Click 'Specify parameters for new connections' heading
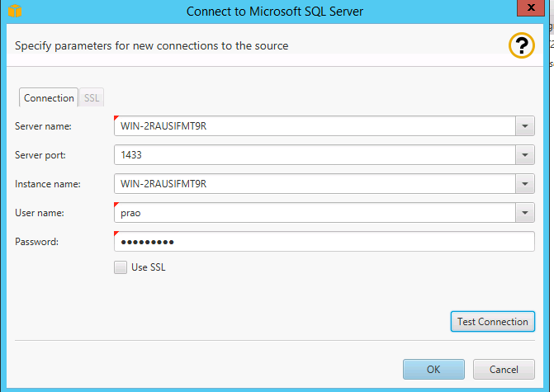Image resolution: width=554 pixels, height=392 pixels. pyautogui.click(x=152, y=46)
